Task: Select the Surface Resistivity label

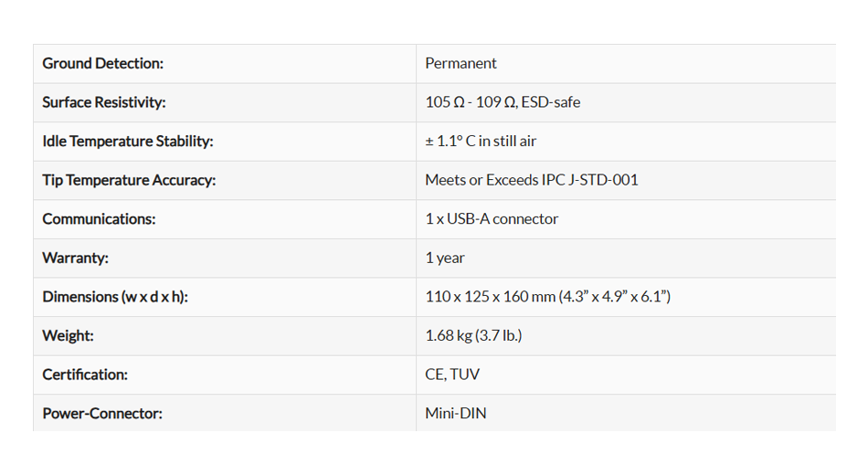Action: coord(104,102)
